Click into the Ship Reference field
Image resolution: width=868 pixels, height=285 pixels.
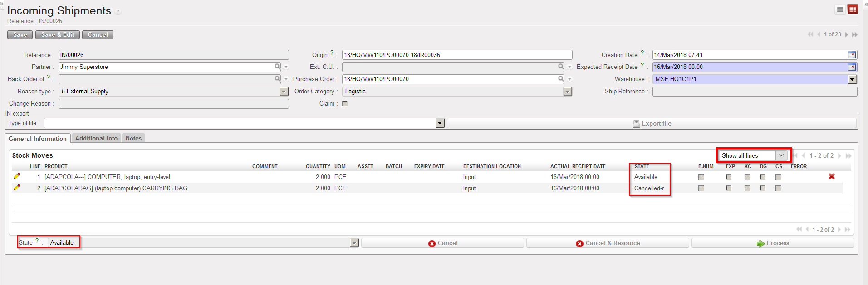pos(754,92)
